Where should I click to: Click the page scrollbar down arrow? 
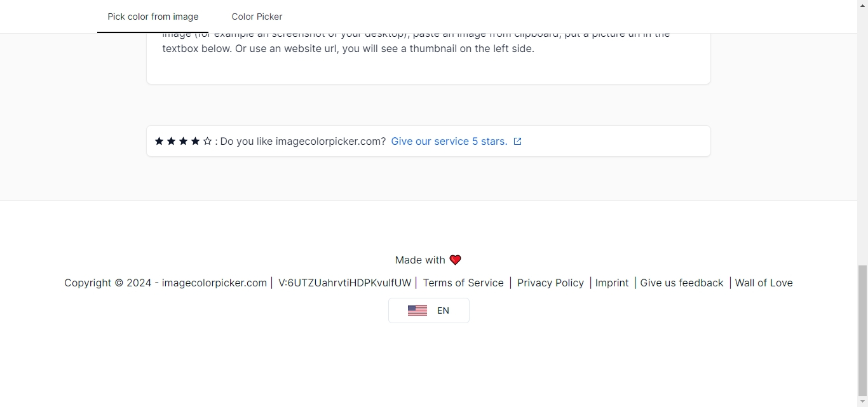pyautogui.click(x=863, y=402)
